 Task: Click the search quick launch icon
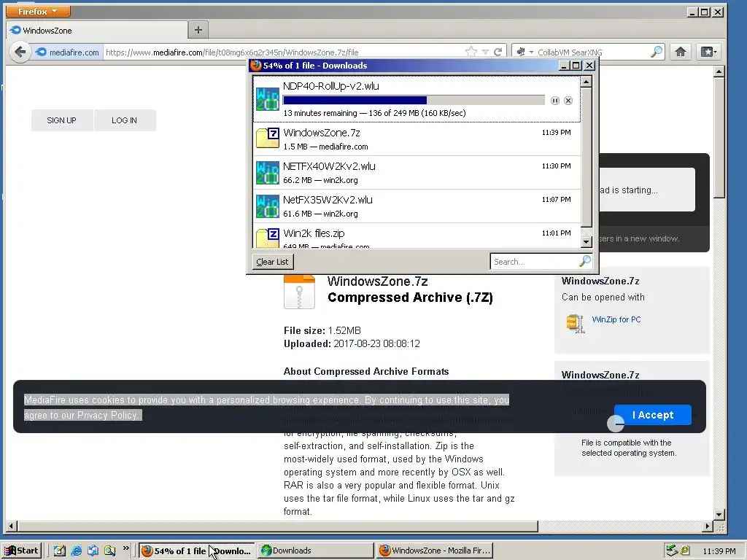pyautogui.click(x=109, y=551)
